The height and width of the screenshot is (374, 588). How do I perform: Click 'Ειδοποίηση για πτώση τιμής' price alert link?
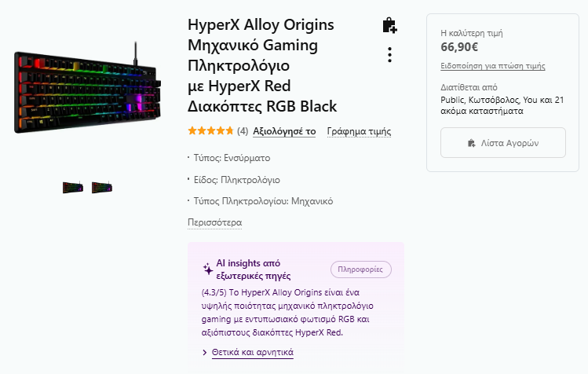click(493, 66)
